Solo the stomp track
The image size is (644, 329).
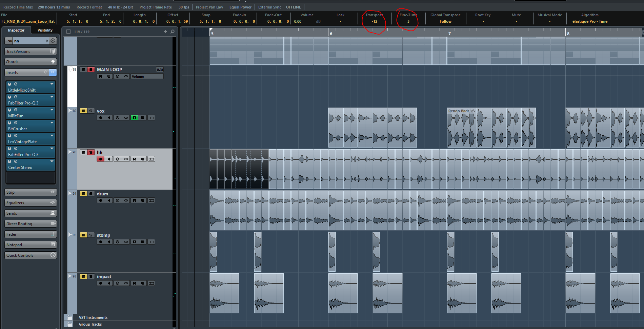(x=91, y=235)
